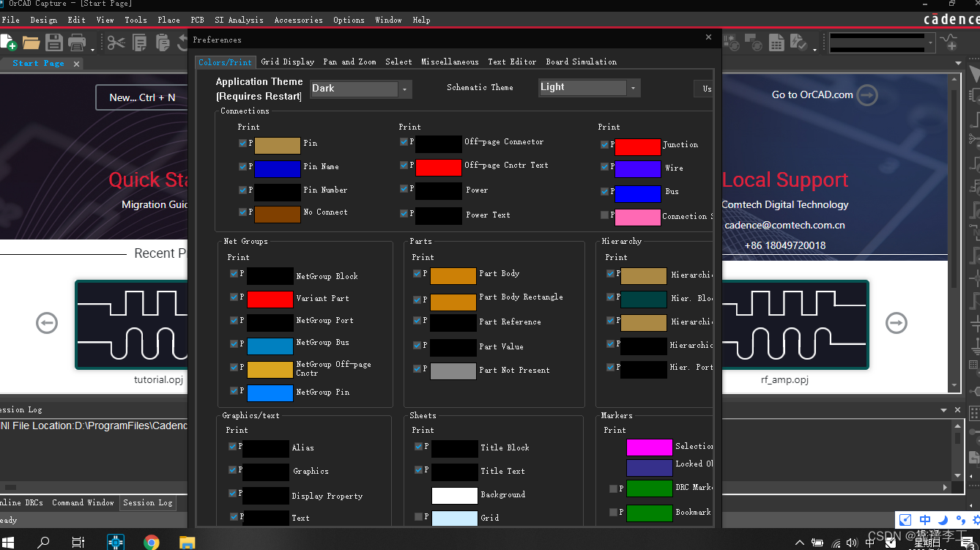The image size is (980, 550).
Task: Close the Session Log panel
Action: (957, 410)
